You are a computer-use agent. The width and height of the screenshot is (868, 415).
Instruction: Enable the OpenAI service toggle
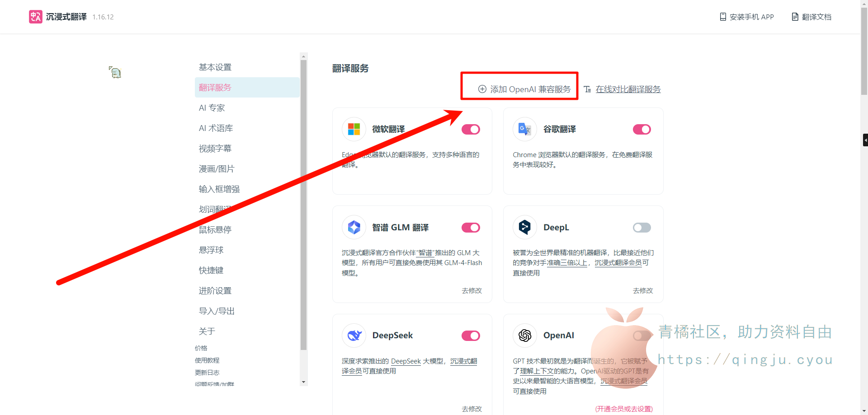[642, 336]
